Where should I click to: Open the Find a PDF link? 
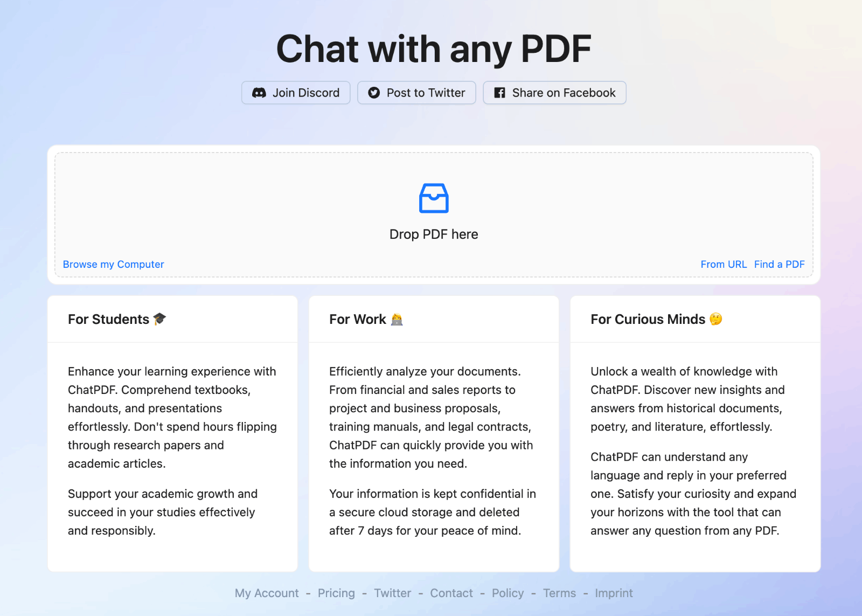pos(779,264)
